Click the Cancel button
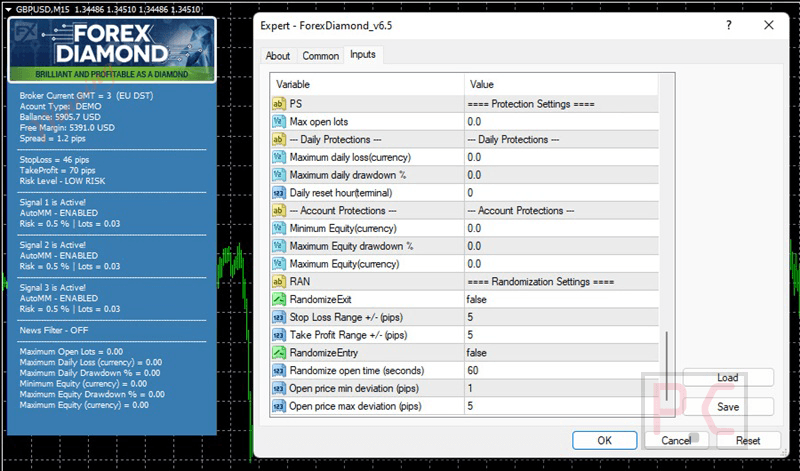Screen dimensions: 800x471 pyautogui.click(x=677, y=440)
